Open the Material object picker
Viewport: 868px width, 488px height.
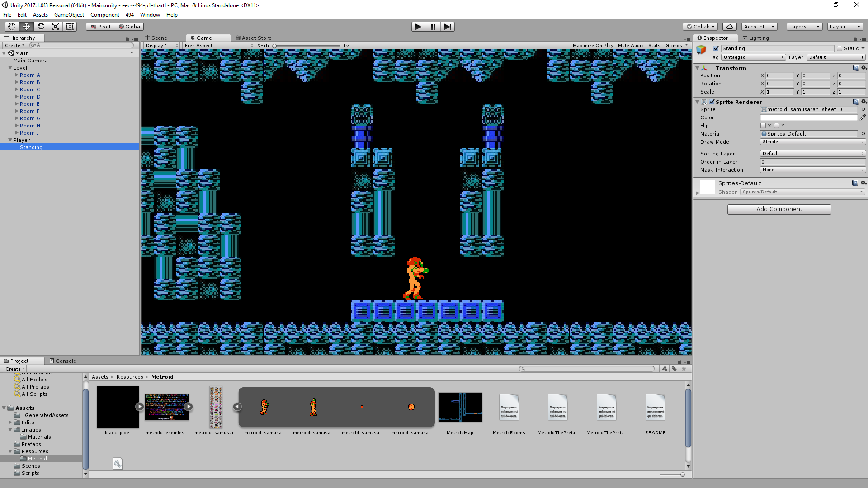click(863, 134)
